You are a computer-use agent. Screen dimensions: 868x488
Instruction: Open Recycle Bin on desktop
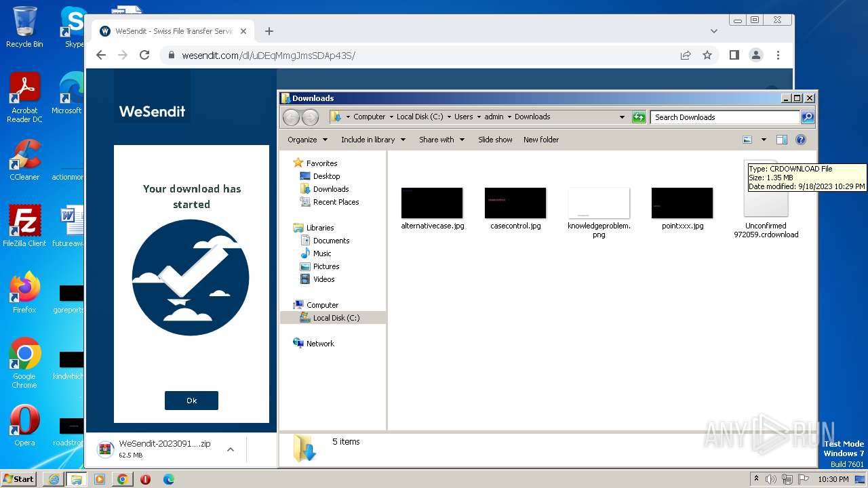click(24, 27)
